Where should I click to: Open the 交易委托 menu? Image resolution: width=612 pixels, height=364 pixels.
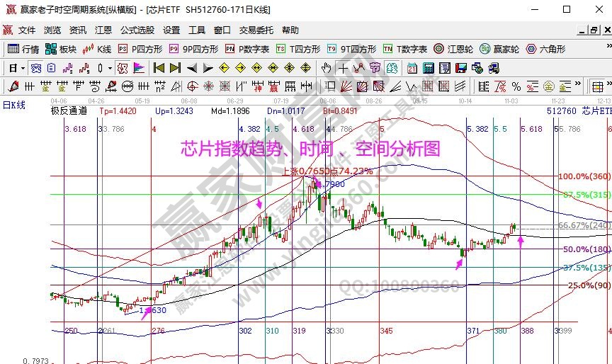coord(256,30)
